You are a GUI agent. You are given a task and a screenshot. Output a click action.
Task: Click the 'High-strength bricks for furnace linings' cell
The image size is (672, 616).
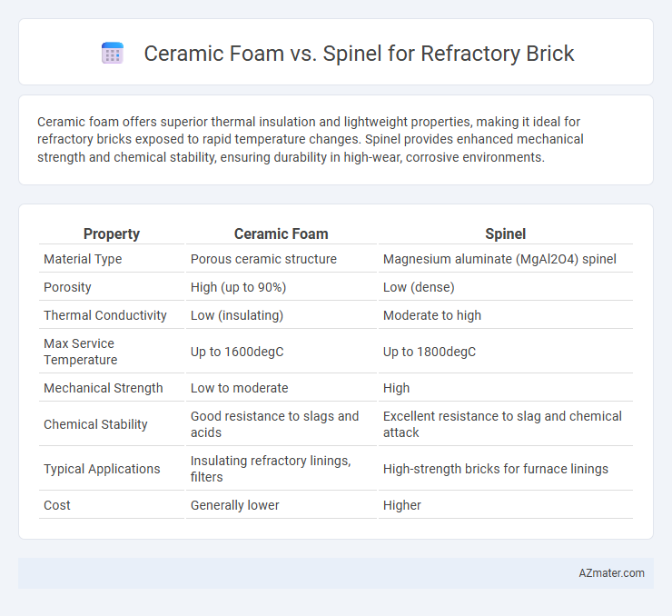(496, 469)
